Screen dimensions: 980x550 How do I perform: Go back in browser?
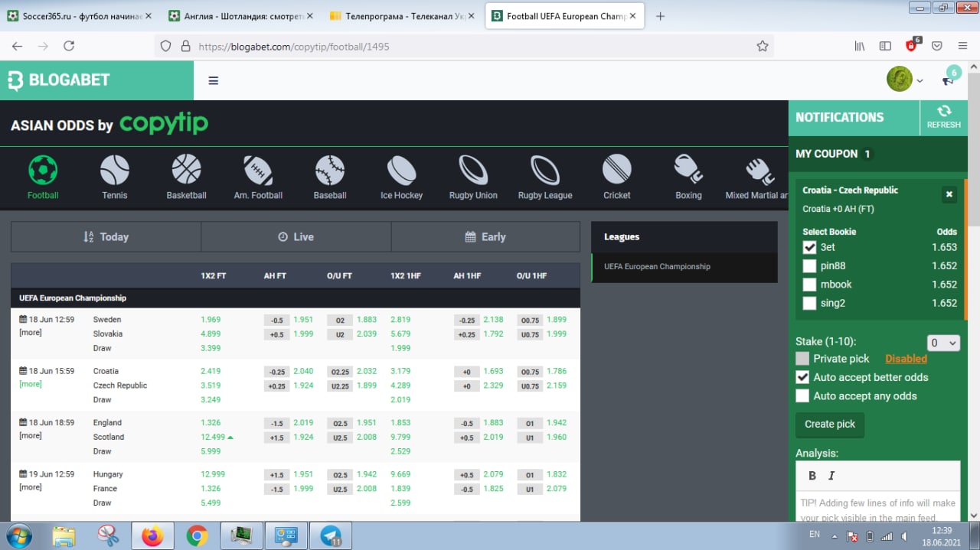click(17, 46)
